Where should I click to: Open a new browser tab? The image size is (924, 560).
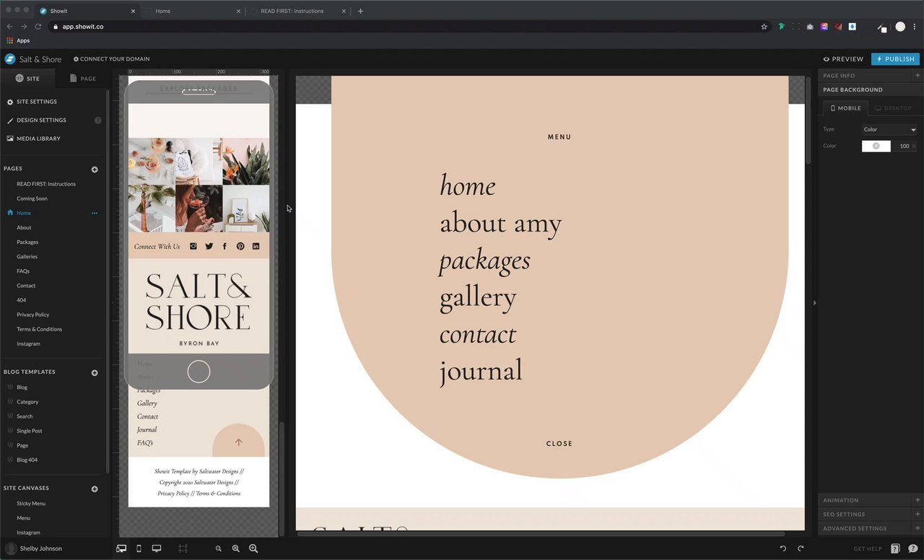360,11
